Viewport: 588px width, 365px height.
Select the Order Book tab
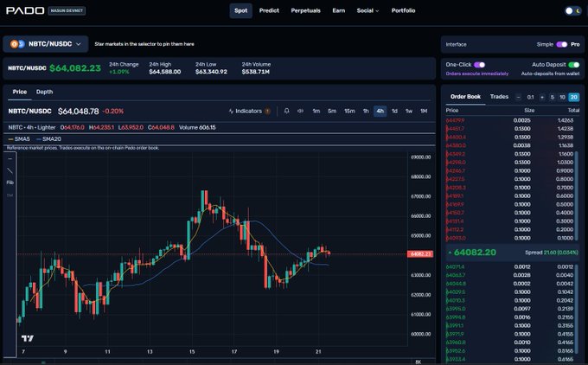pyautogui.click(x=465, y=97)
